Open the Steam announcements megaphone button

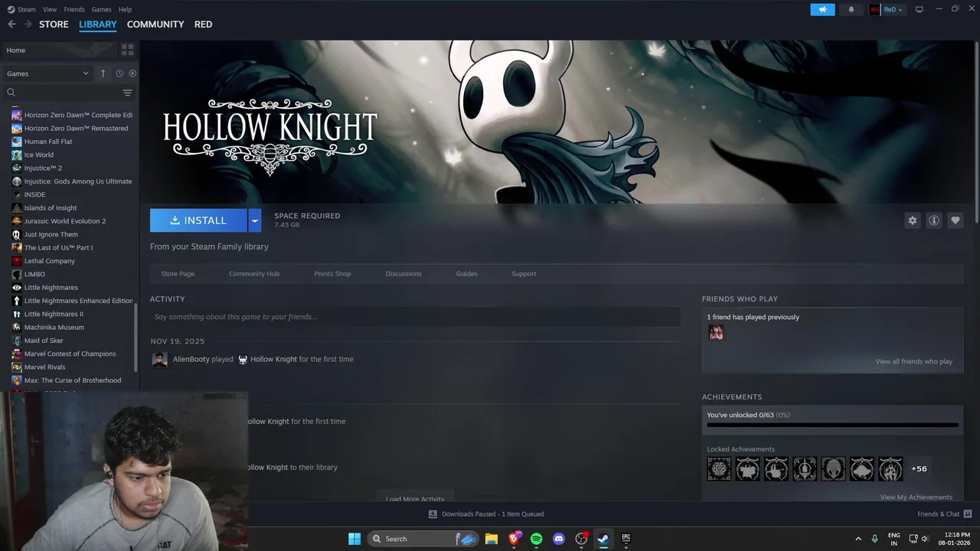click(x=822, y=9)
